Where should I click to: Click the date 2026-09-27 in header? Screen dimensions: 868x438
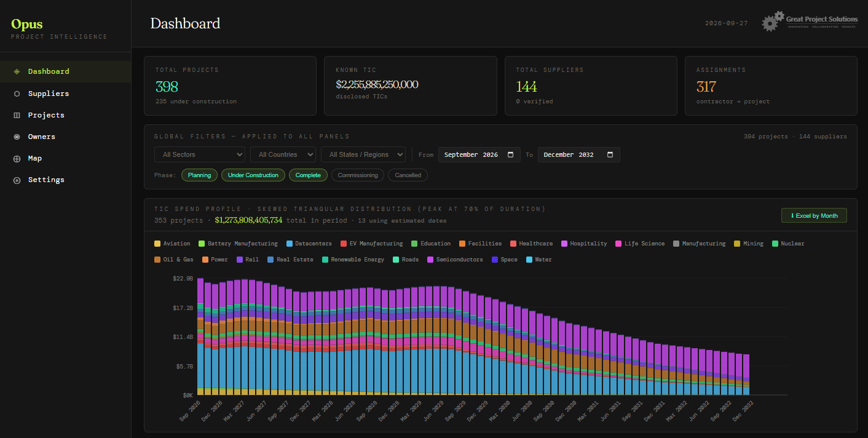[726, 23]
